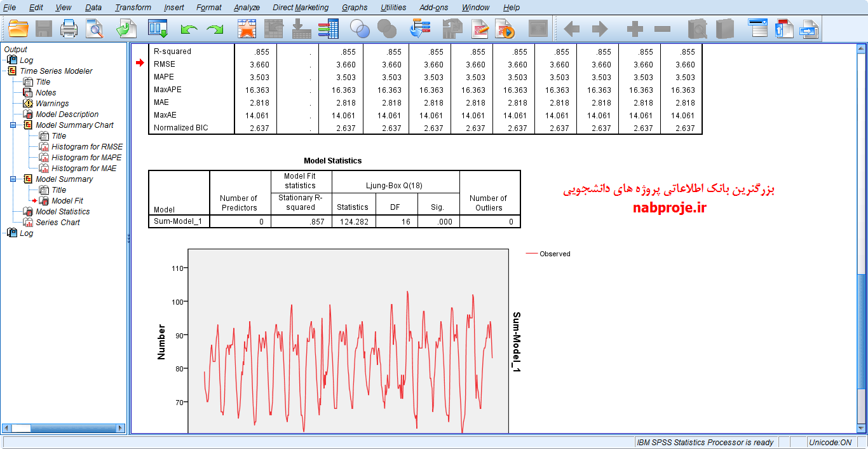Open the Variables toolbar icon
868x449 pixels.
(x=328, y=29)
